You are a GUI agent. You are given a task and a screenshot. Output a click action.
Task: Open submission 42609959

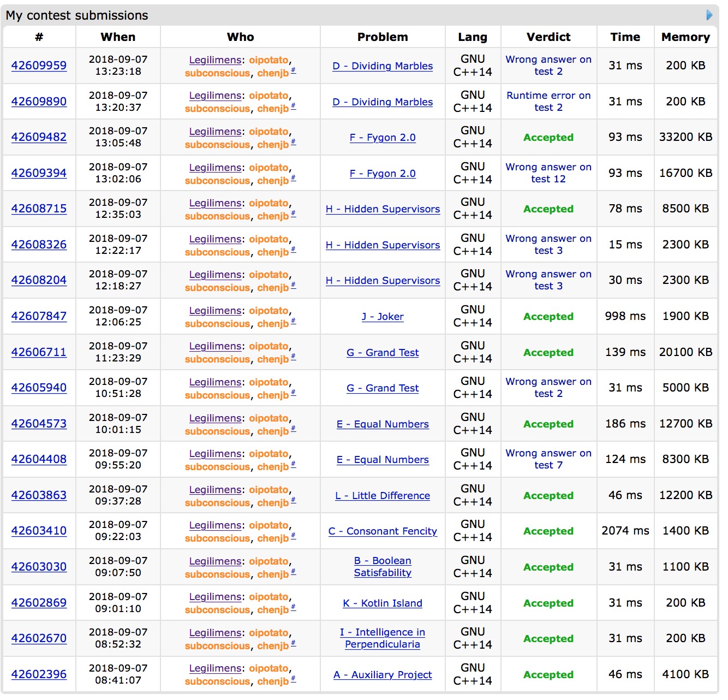39,66
